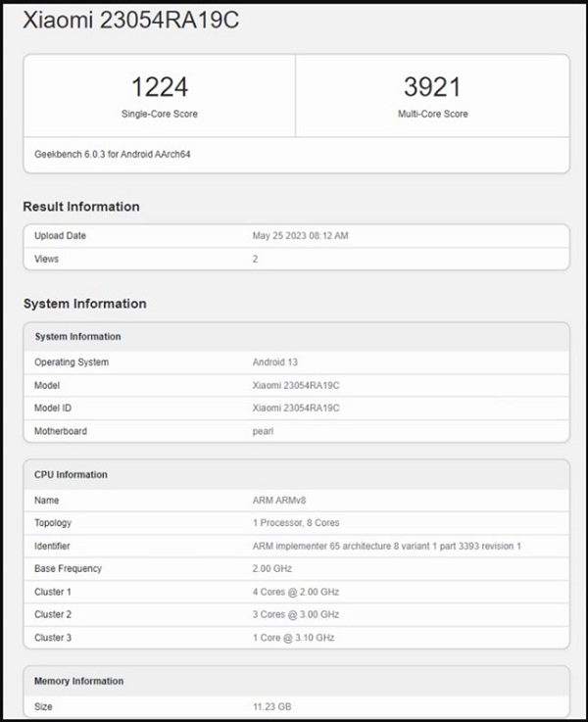Select 3 Cores @ 3.00 GHz value
Screen dimensions: 588x722
pos(296,614)
